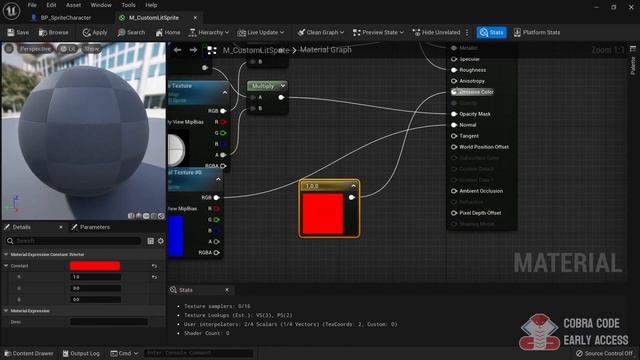Switch to BP_SpriteCharacter tab
This screenshot has height=360, width=640.
click(x=65, y=18)
